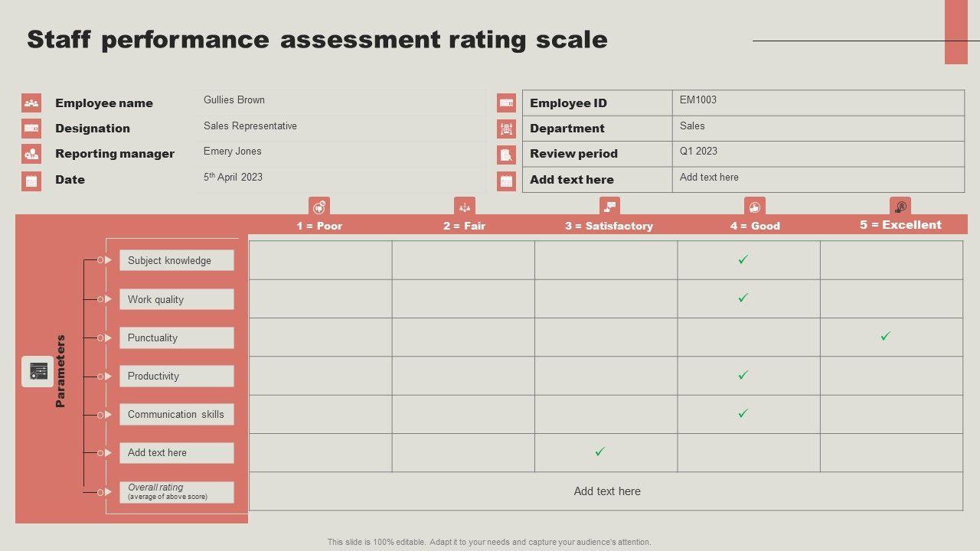Click the Add text here value cell in info table
The height and width of the screenshot is (551, 980).
818,180
